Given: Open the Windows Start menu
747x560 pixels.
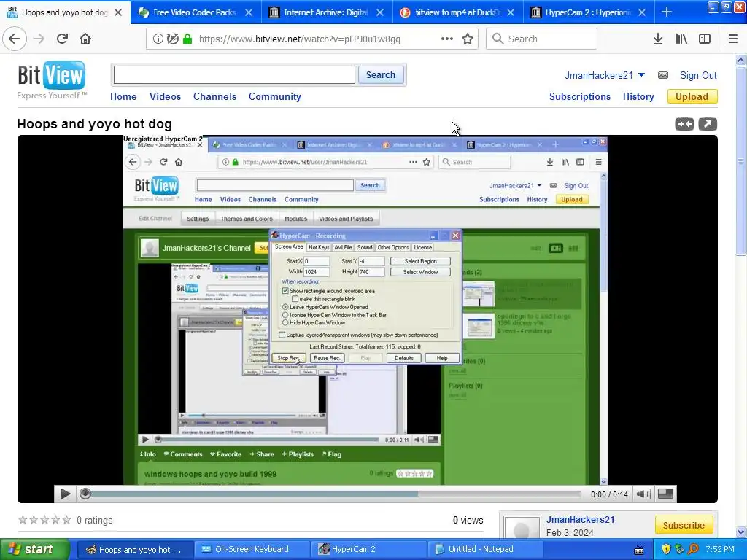Looking at the screenshot, I should pos(34,549).
